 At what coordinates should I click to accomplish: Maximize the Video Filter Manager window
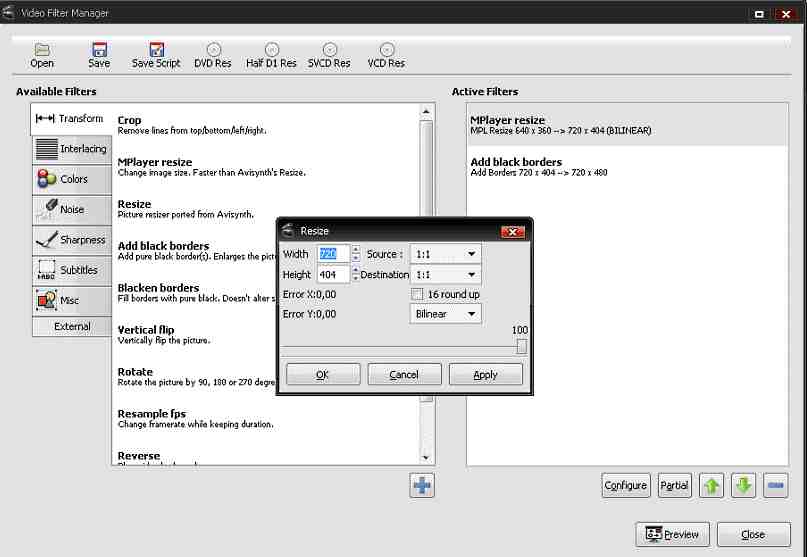tap(759, 14)
